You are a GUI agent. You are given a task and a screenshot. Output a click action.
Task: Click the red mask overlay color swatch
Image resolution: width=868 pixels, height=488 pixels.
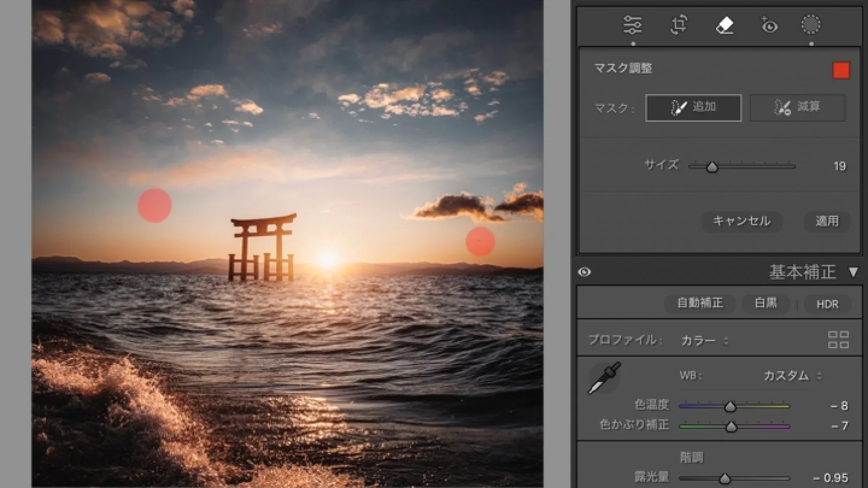click(841, 70)
